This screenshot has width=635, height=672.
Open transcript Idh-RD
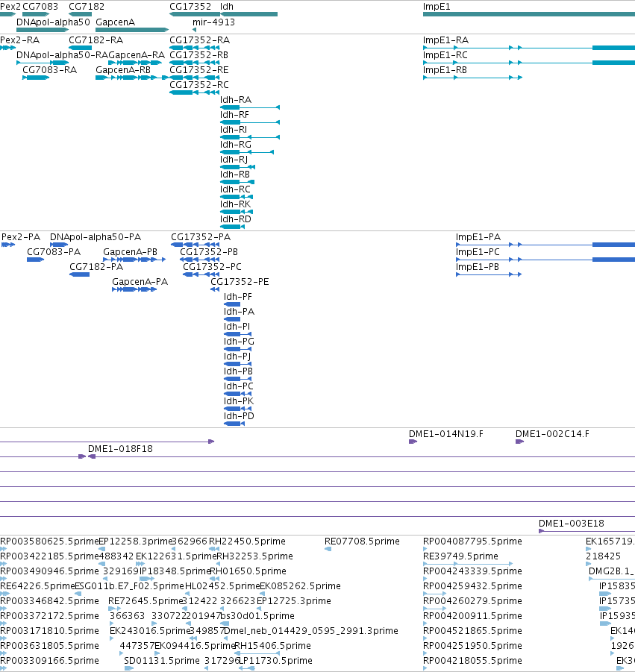235,219
